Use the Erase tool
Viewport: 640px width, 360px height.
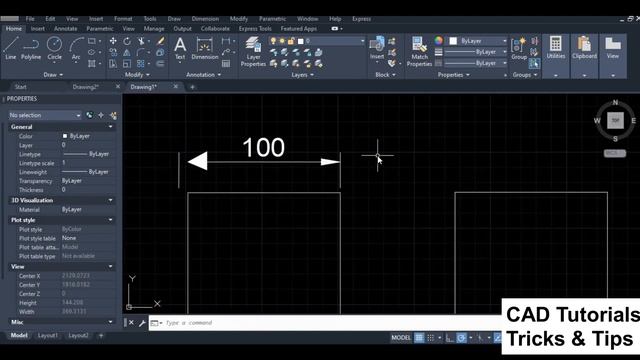[x=160, y=41]
